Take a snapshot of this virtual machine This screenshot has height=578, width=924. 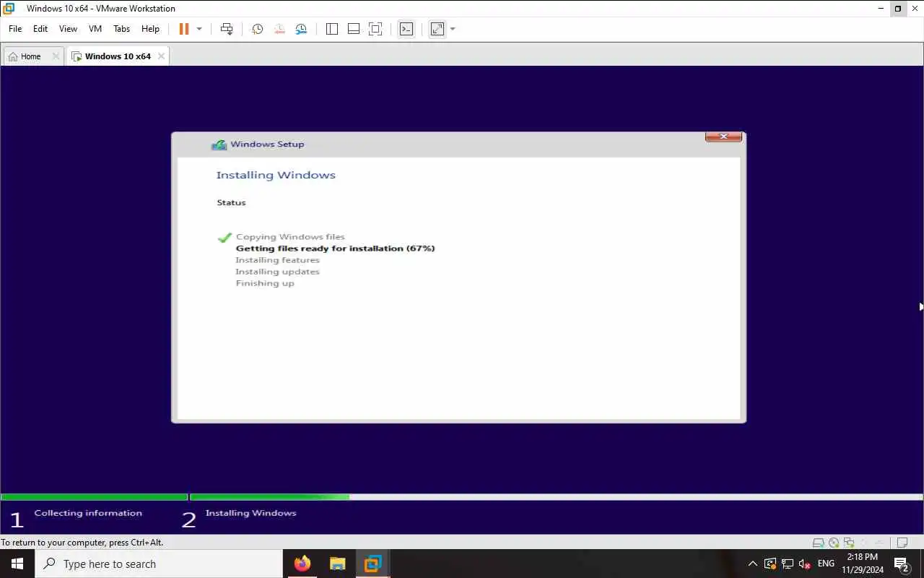point(257,29)
